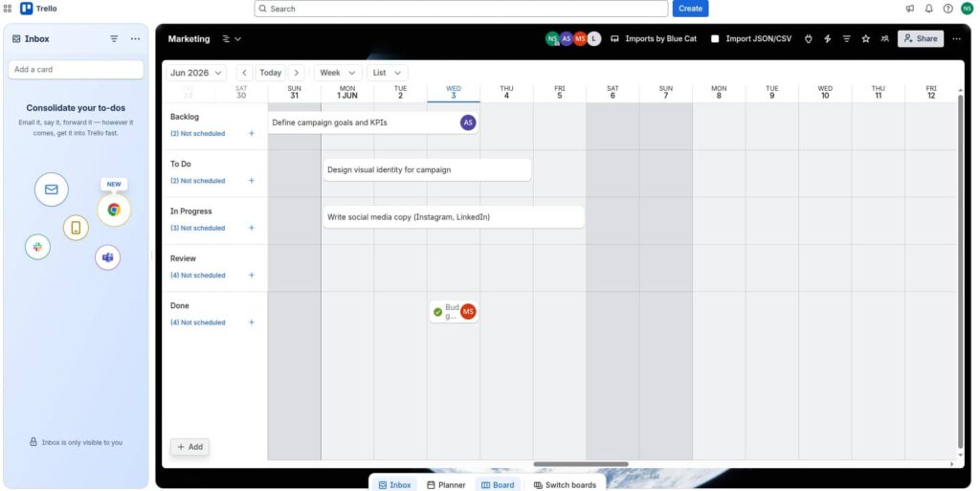Add a card to the Done row with plus
980x491 pixels.
[252, 323]
